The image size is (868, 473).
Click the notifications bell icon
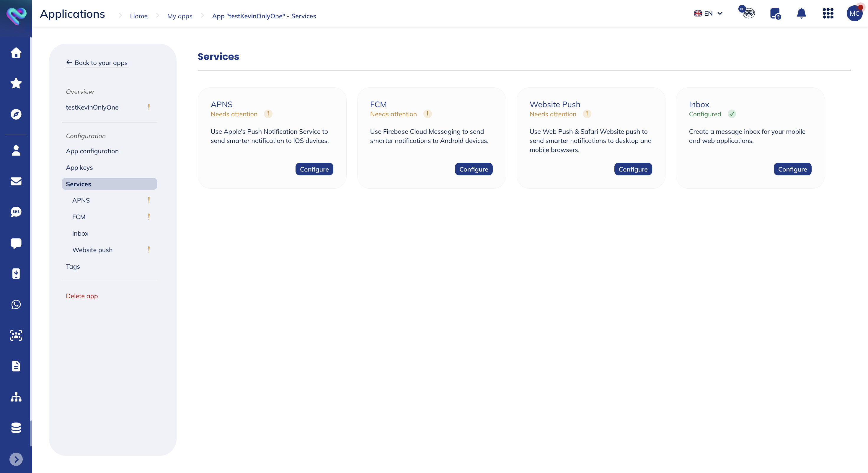(x=801, y=14)
